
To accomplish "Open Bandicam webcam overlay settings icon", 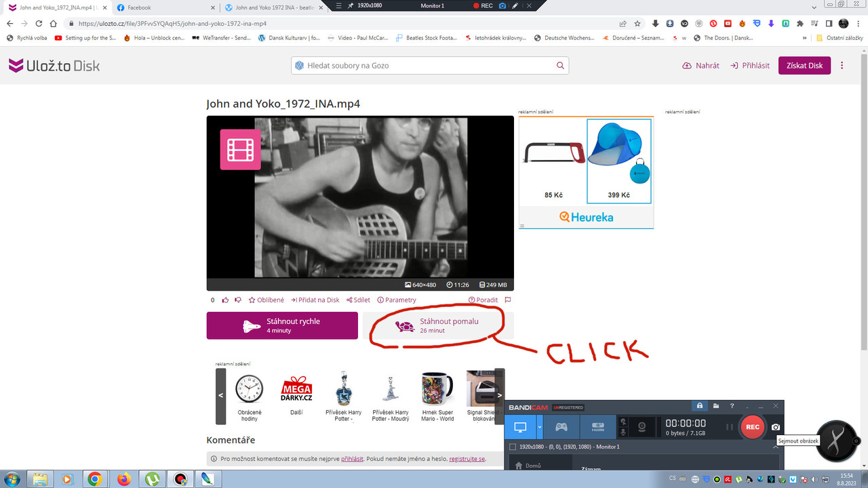I will (642, 427).
